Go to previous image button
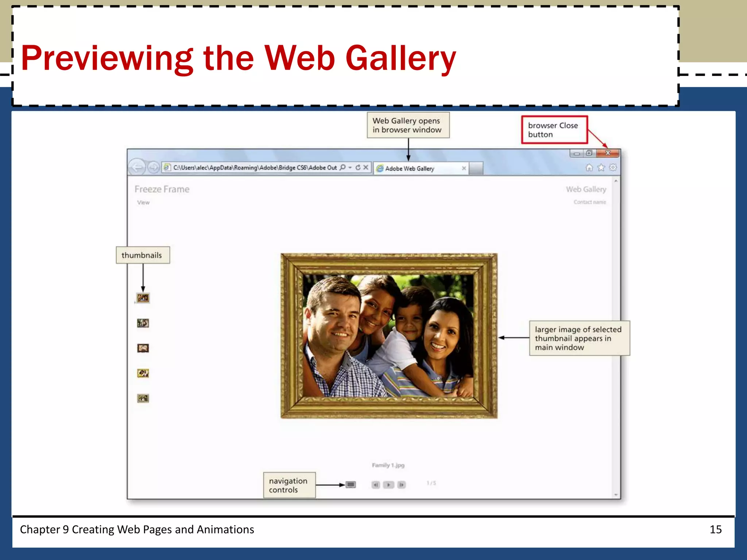Viewport: 747px width, 560px height. point(376,485)
